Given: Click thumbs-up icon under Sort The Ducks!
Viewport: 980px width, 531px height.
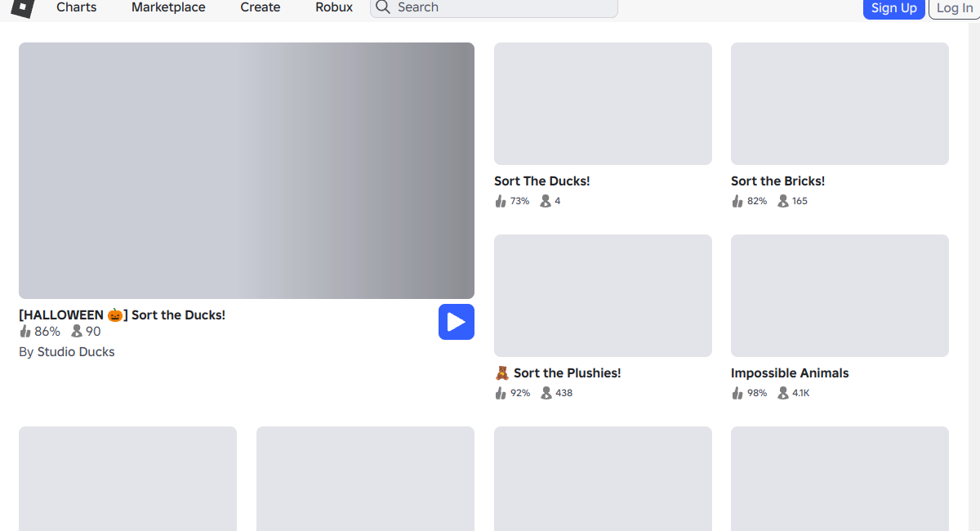Looking at the screenshot, I should point(501,201).
